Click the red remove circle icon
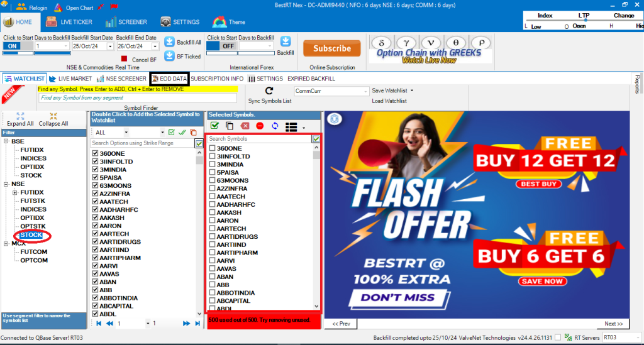Image resolution: width=644 pixels, height=345 pixels. coord(260,126)
